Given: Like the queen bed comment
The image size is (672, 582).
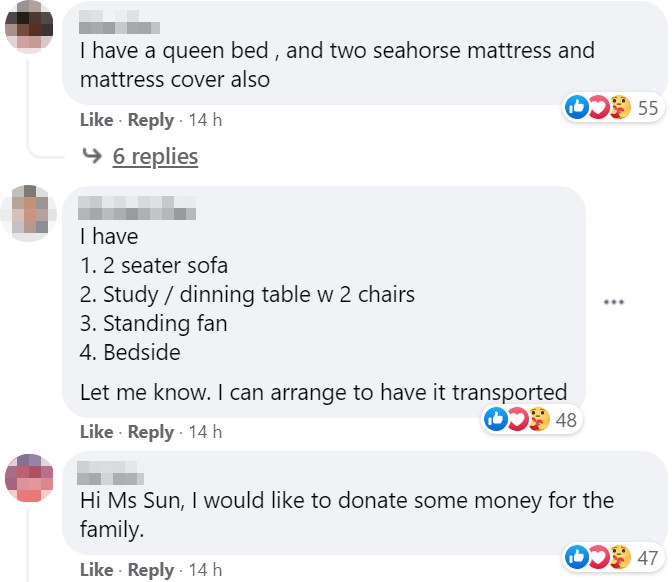Looking at the screenshot, I should click(96, 120).
